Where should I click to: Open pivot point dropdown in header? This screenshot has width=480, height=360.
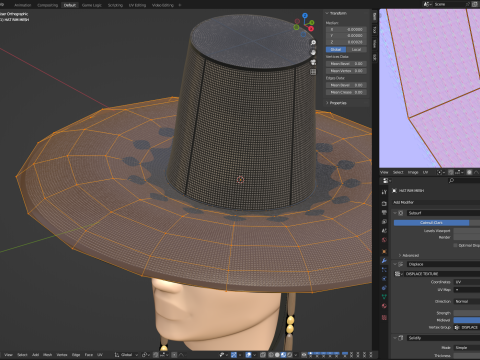(145, 355)
